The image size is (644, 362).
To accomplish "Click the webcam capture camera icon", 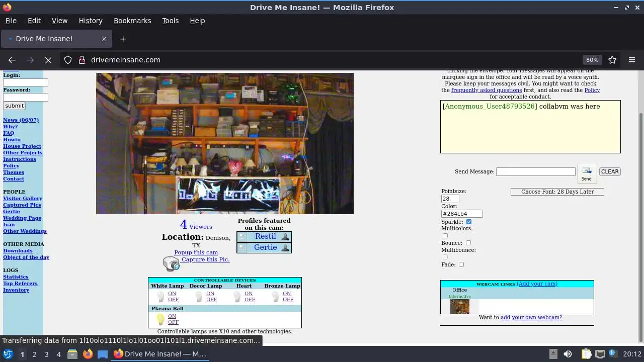I will (171, 263).
